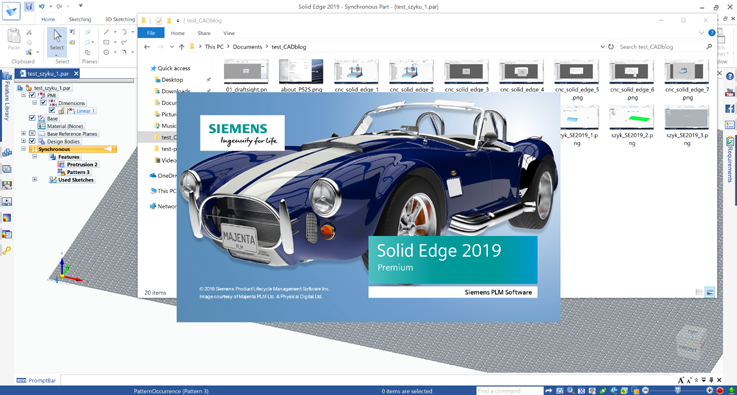Pick the Rectangle sketch tool

[x=106, y=42]
